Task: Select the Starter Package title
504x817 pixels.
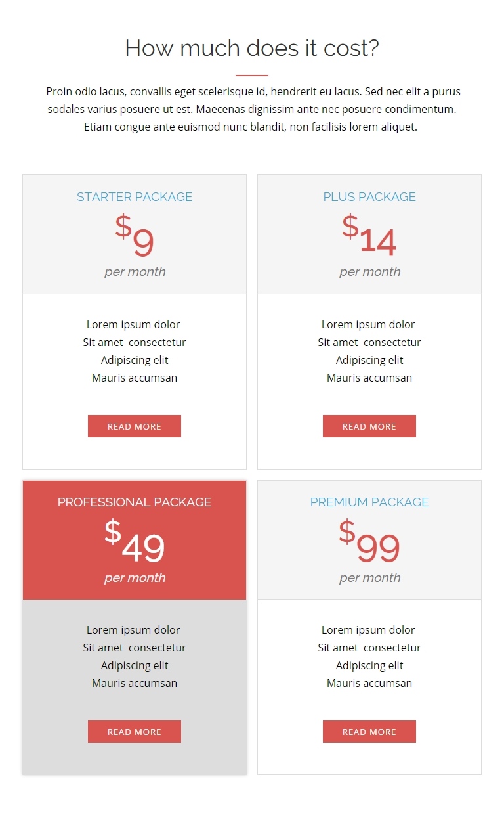Action: point(135,196)
